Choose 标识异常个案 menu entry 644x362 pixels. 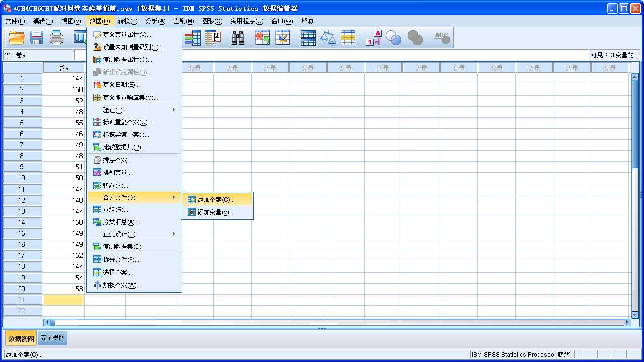(x=134, y=135)
